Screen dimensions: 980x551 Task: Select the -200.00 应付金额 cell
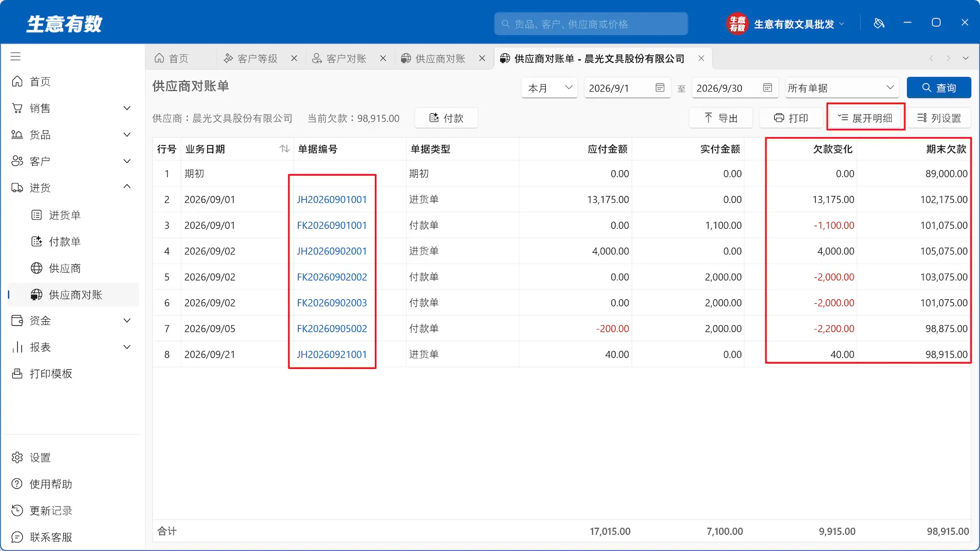click(x=575, y=329)
